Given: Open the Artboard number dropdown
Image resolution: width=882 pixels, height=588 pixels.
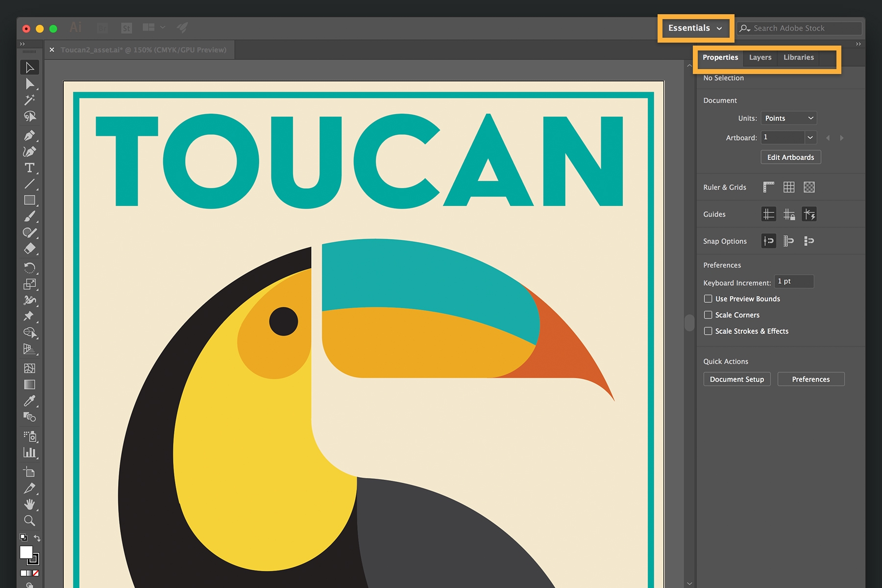Looking at the screenshot, I should tap(810, 138).
